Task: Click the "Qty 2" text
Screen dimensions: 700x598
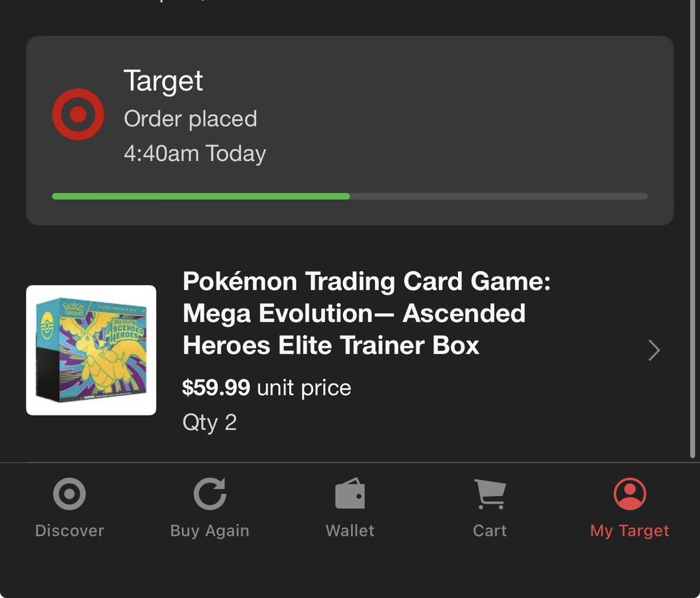Action: (209, 422)
